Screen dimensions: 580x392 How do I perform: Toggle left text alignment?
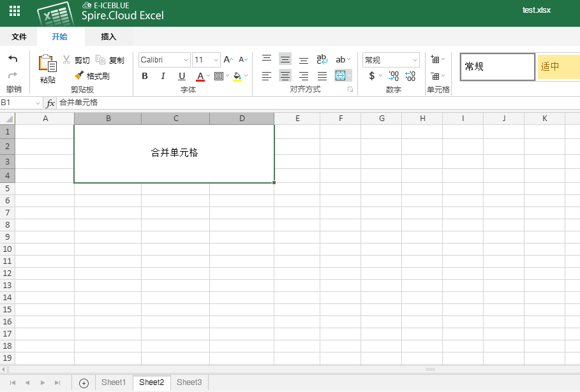click(x=266, y=76)
